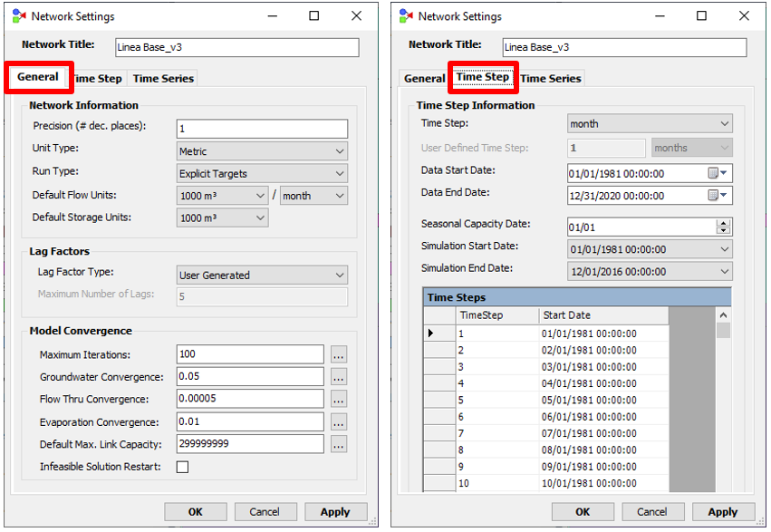The width and height of the screenshot is (771, 532).
Task: Open the Lag Factor Type dropdown
Action: point(342,274)
